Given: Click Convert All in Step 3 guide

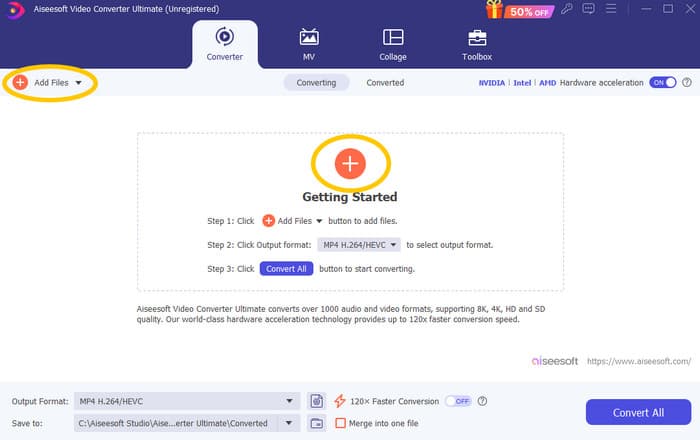Looking at the screenshot, I should point(286,269).
